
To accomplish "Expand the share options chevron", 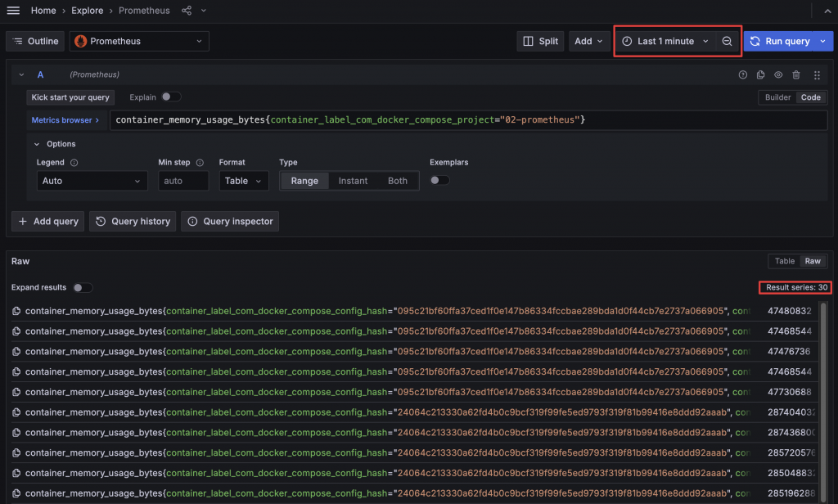I will [x=204, y=10].
